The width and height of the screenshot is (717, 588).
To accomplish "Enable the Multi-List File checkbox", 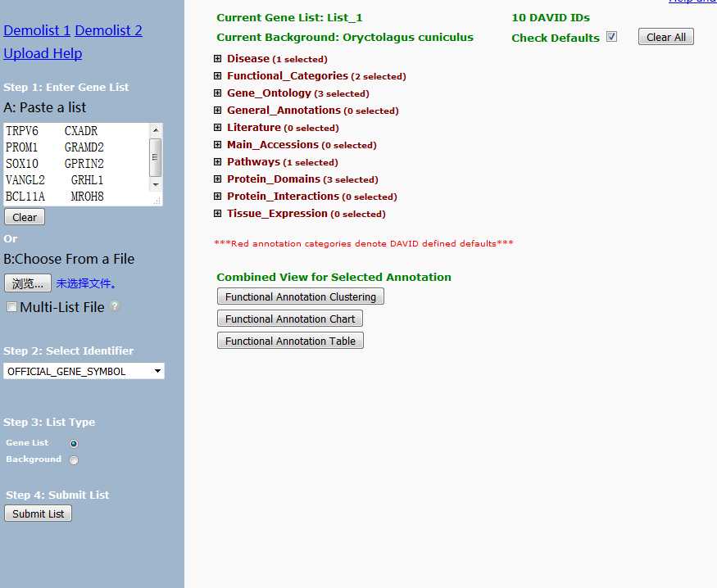I will [12, 307].
